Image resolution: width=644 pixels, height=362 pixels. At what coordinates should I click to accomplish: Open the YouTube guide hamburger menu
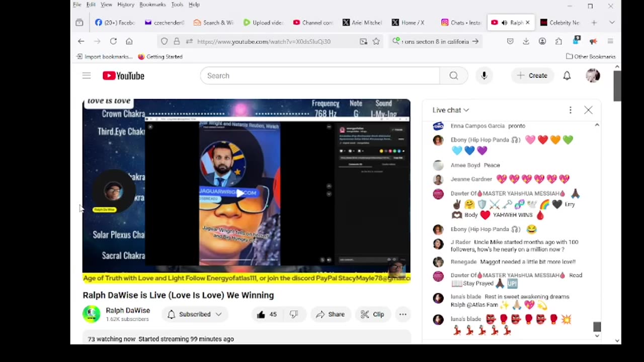[x=87, y=75]
